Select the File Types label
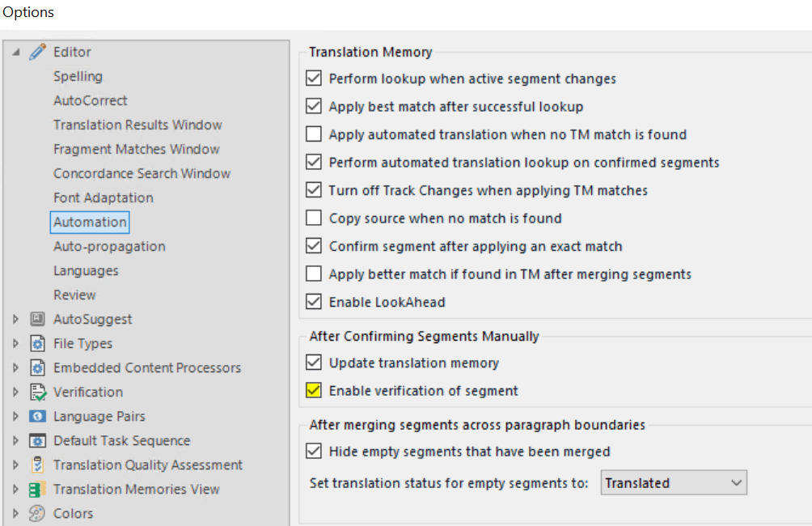The width and height of the screenshot is (812, 526). 82,344
